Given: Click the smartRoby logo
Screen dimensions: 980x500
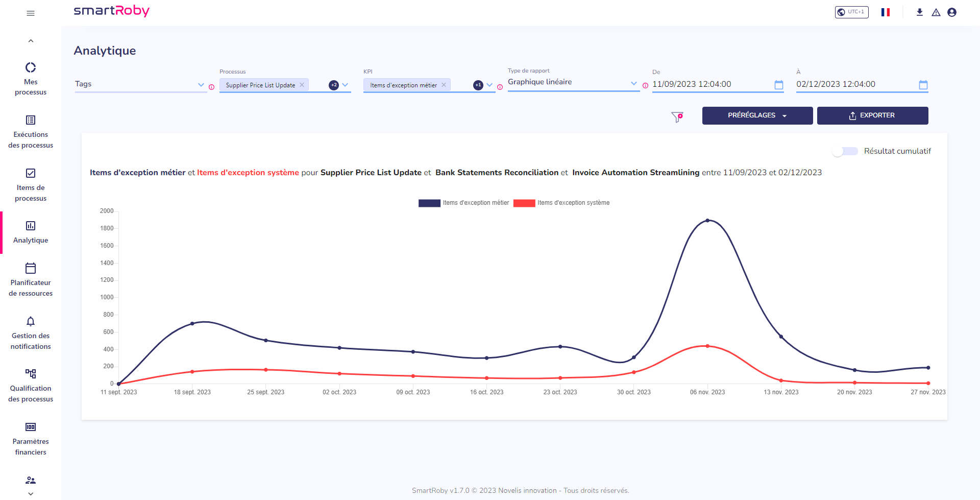Looking at the screenshot, I should pos(111,11).
